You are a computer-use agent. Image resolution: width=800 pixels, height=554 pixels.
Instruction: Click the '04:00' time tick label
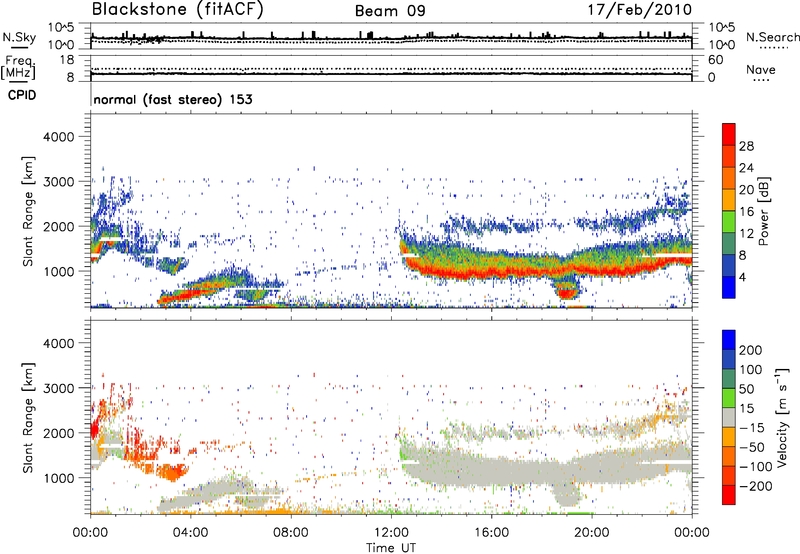(x=191, y=533)
